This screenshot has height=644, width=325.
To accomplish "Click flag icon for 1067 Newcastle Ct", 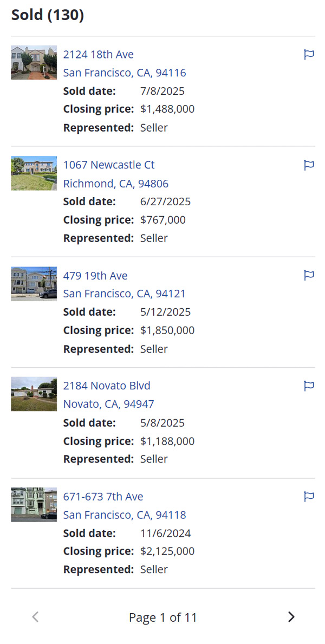I will (309, 165).
